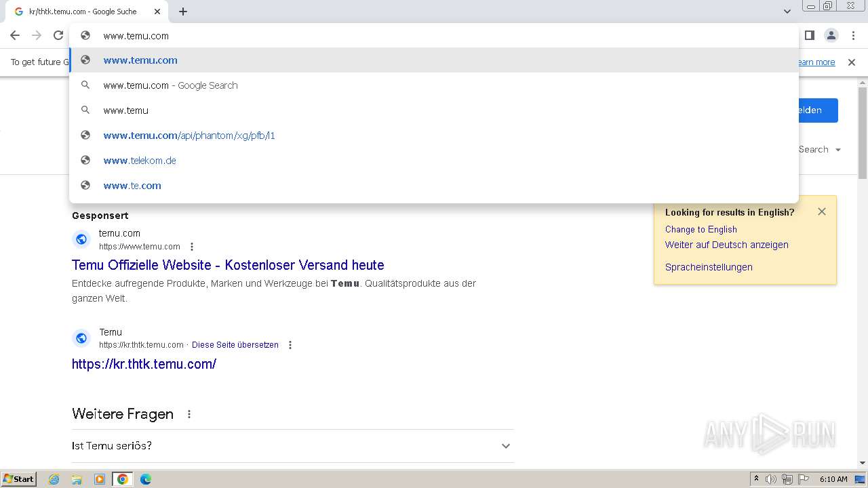Image resolution: width=868 pixels, height=488 pixels.
Task: Toggle the browser side panel icon
Action: coord(809,35)
